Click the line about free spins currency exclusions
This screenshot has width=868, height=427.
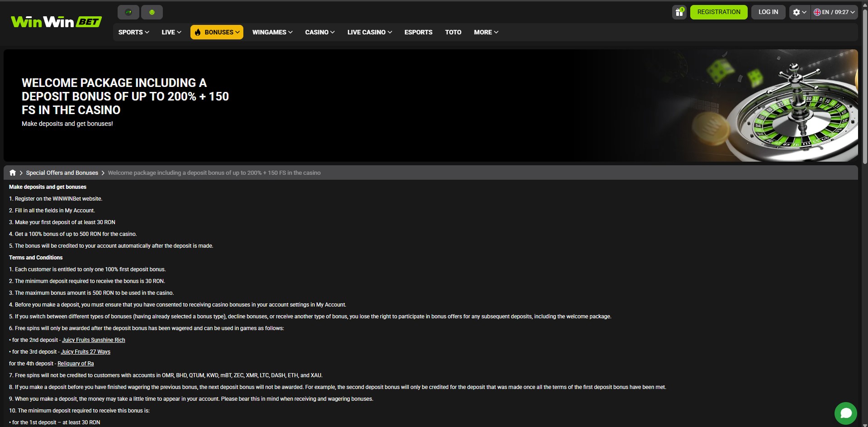pyautogui.click(x=166, y=375)
